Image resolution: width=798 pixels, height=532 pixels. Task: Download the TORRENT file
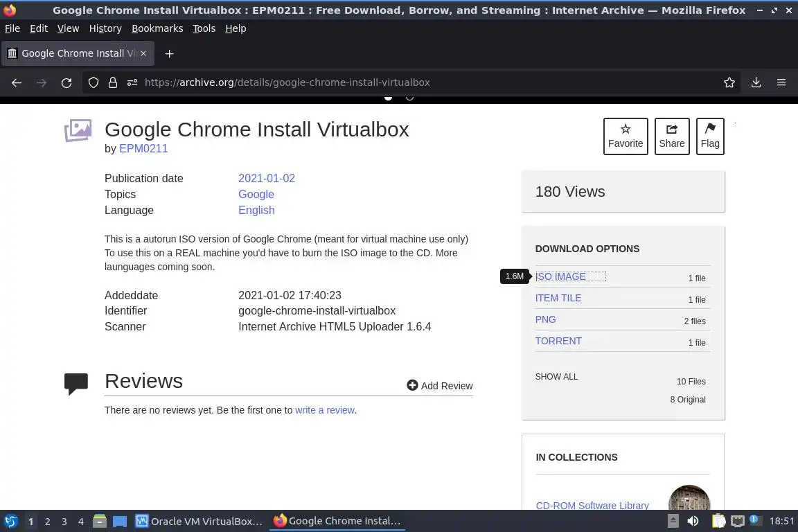tap(558, 341)
